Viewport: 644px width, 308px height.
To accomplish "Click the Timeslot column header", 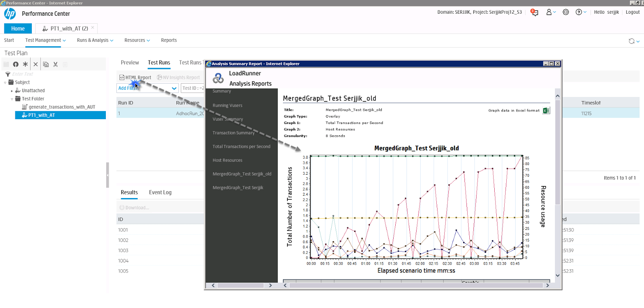I will [591, 103].
